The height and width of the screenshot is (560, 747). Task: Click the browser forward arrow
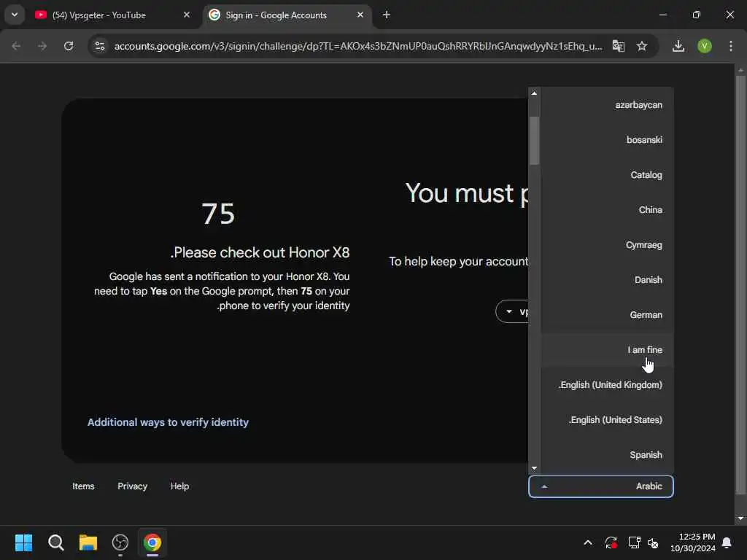point(42,46)
